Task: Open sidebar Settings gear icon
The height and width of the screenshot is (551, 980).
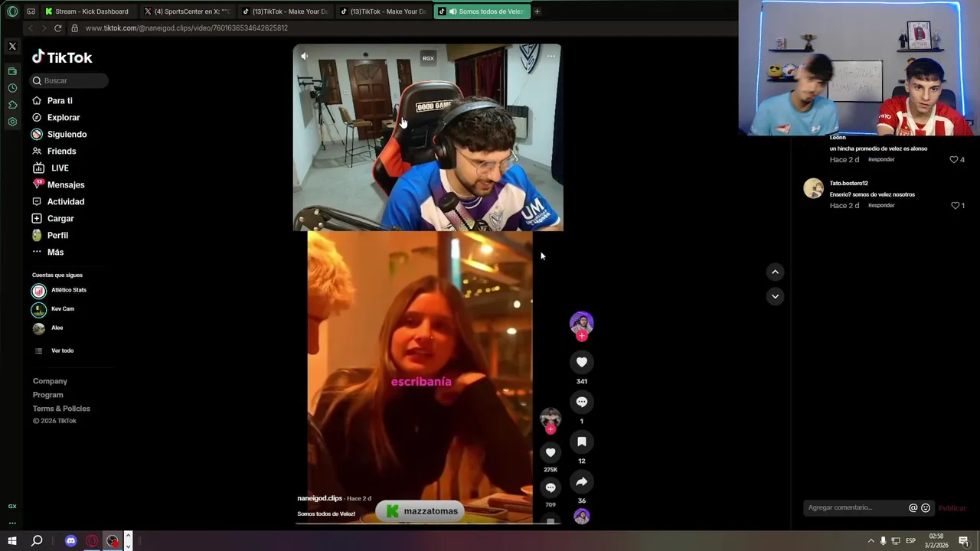Action: [x=12, y=122]
